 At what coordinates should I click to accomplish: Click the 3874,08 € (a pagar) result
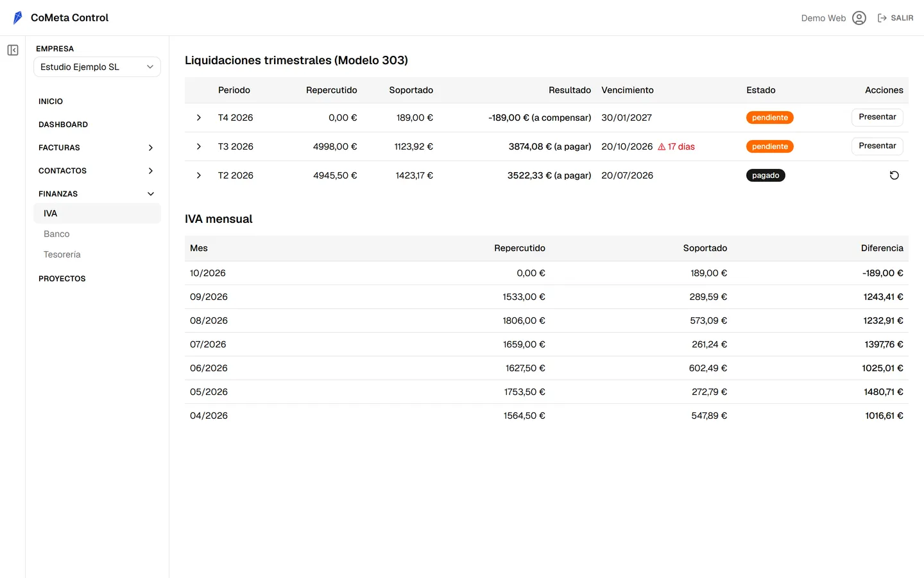(x=550, y=146)
